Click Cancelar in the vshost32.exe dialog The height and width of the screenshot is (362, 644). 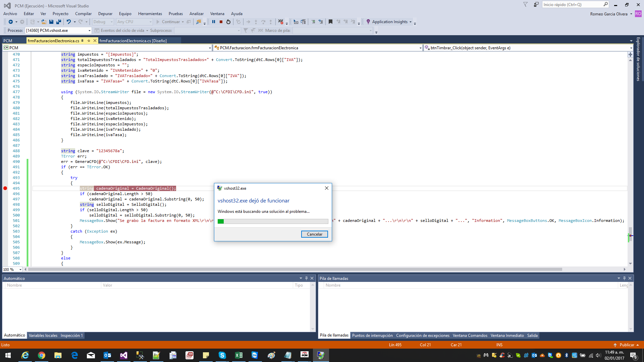(315, 234)
